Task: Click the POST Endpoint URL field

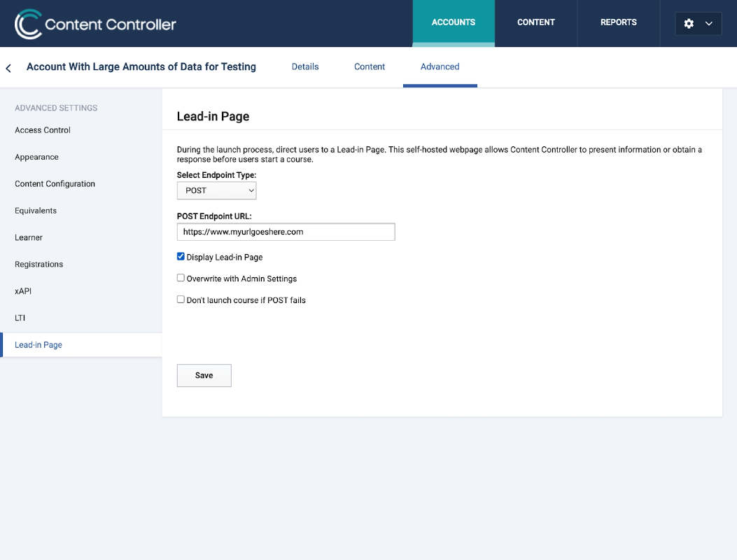Action: [x=286, y=232]
